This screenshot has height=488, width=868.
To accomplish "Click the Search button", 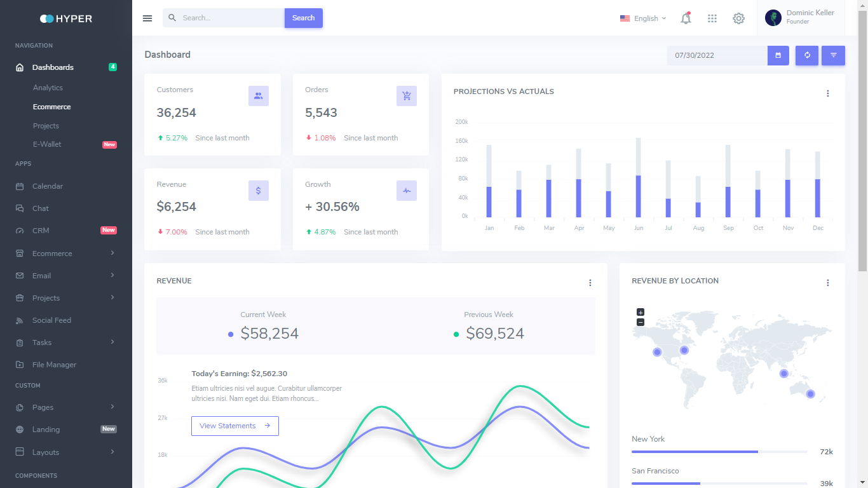I will [303, 18].
